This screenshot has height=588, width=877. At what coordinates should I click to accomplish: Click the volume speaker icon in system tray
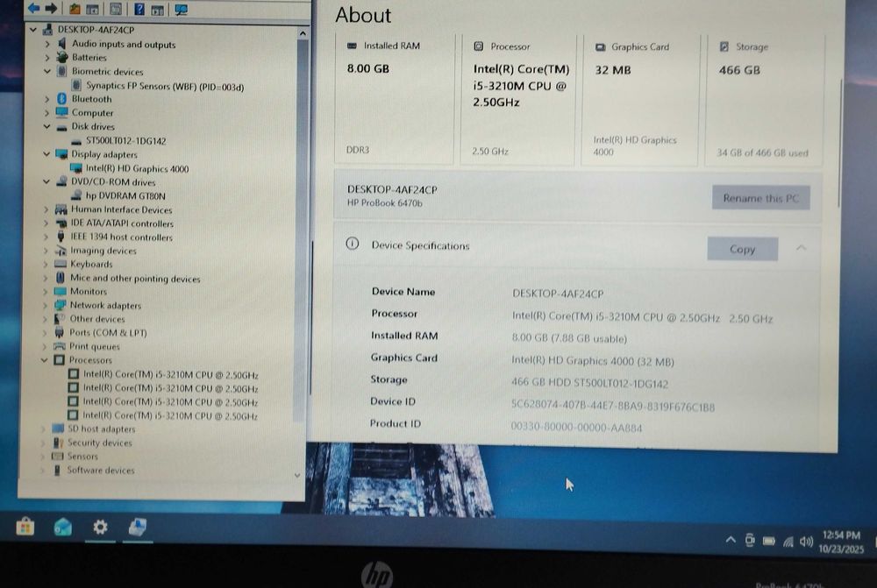pos(806,541)
